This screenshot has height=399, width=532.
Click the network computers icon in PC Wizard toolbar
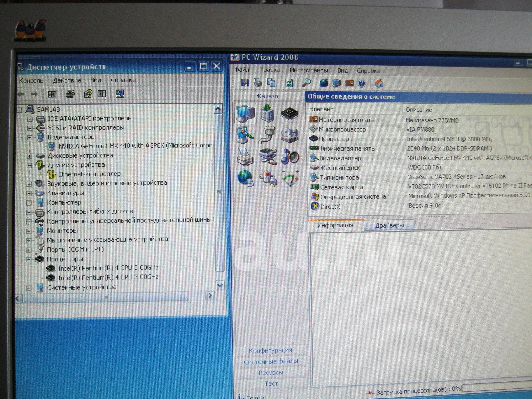[x=336, y=83]
